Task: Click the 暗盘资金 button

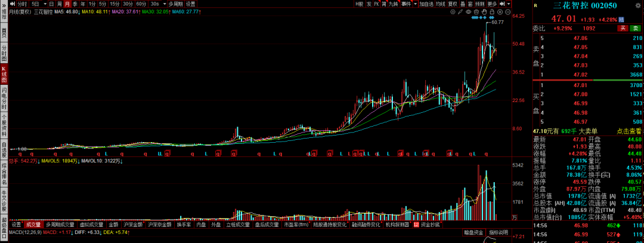Action: (x=473, y=232)
